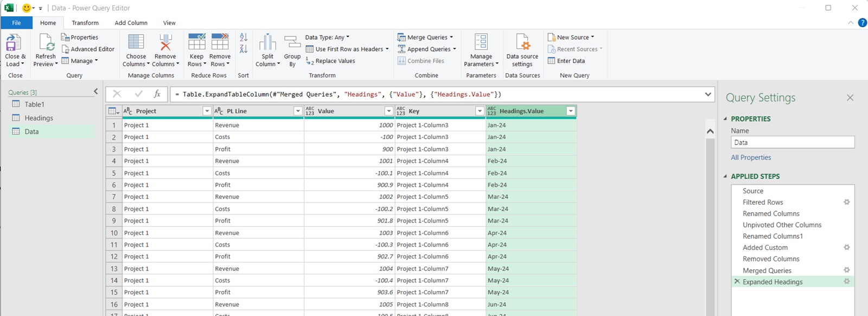Image resolution: width=868 pixels, height=316 pixels.
Task: Switch to the Home tab
Action: coord(48,23)
